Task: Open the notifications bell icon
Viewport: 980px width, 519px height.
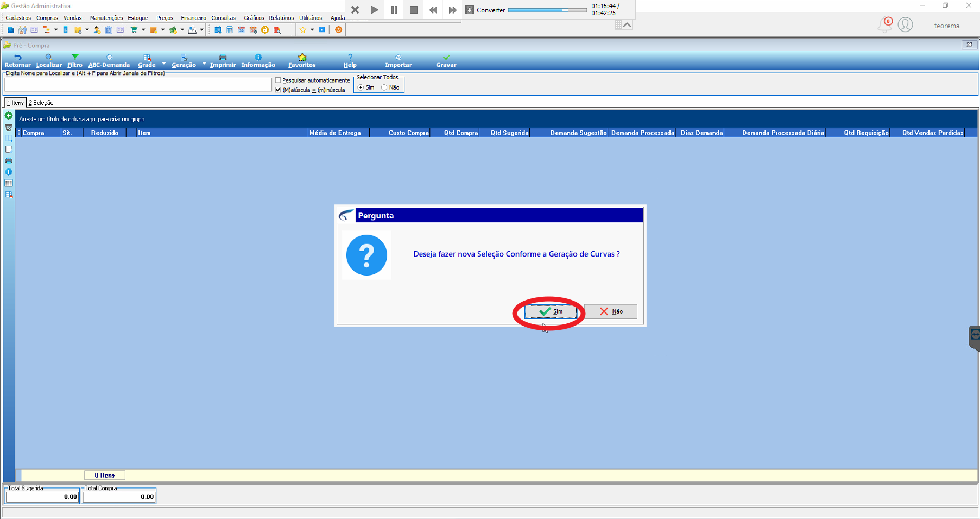Action: [x=884, y=25]
